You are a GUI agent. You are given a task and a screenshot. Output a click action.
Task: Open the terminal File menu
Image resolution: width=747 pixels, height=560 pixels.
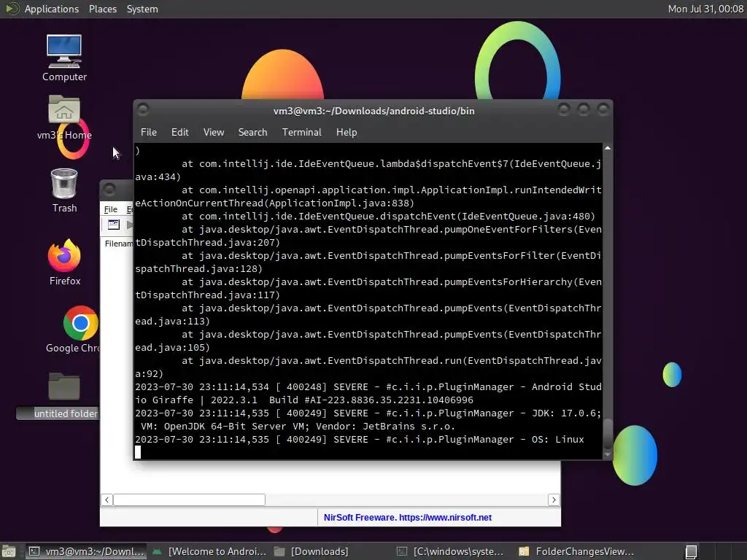149,133
